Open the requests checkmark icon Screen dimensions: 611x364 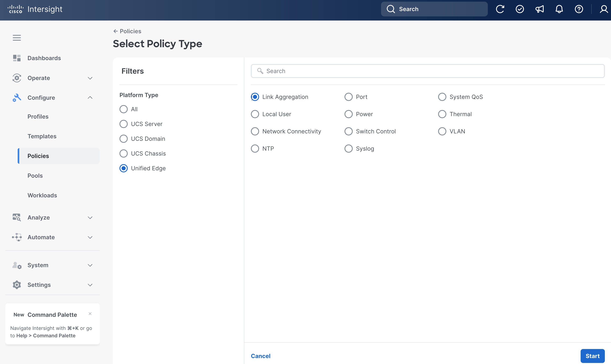520,9
